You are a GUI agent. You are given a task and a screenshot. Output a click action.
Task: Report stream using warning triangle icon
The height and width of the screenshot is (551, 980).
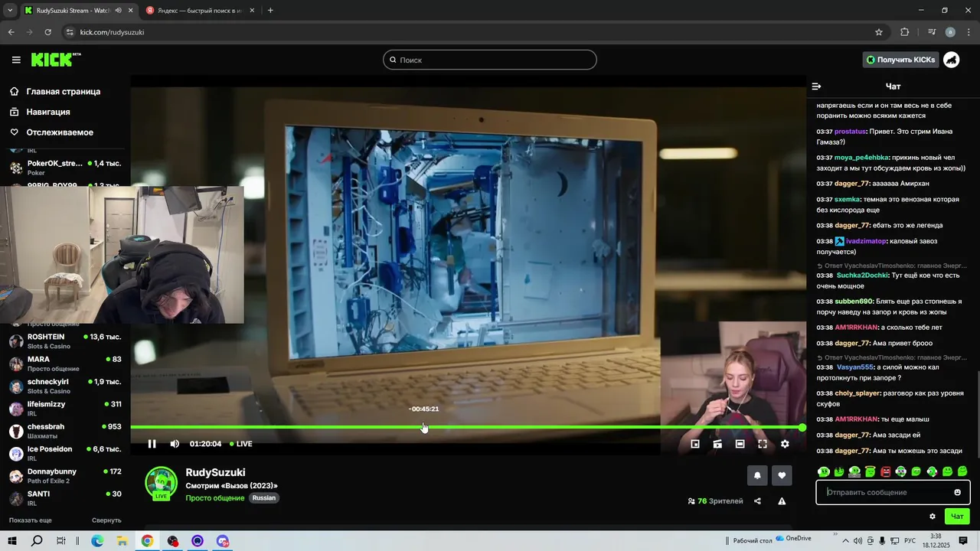pyautogui.click(x=782, y=501)
